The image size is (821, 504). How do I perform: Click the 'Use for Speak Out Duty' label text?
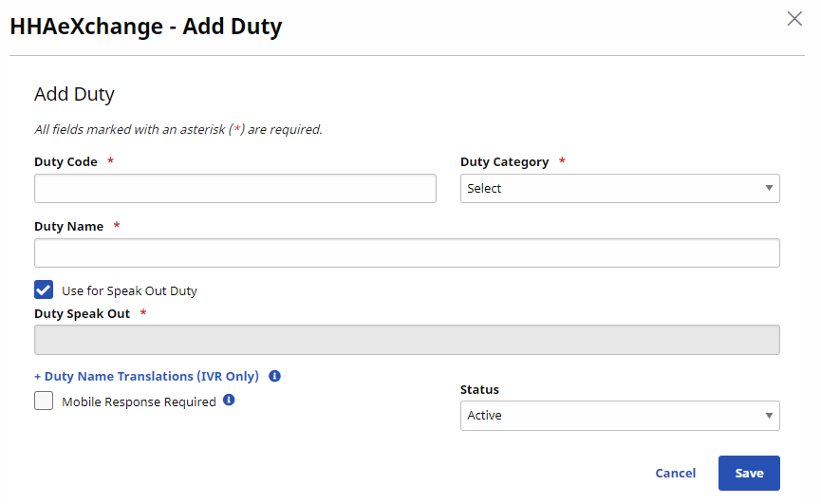[x=129, y=291]
